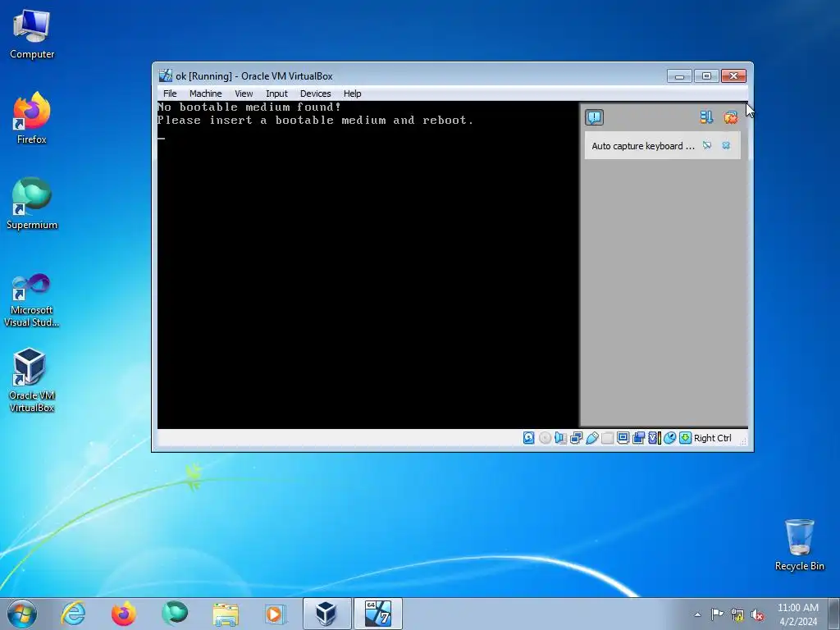The height and width of the screenshot is (630, 840).
Task: Open the Input menu
Action: coord(276,94)
